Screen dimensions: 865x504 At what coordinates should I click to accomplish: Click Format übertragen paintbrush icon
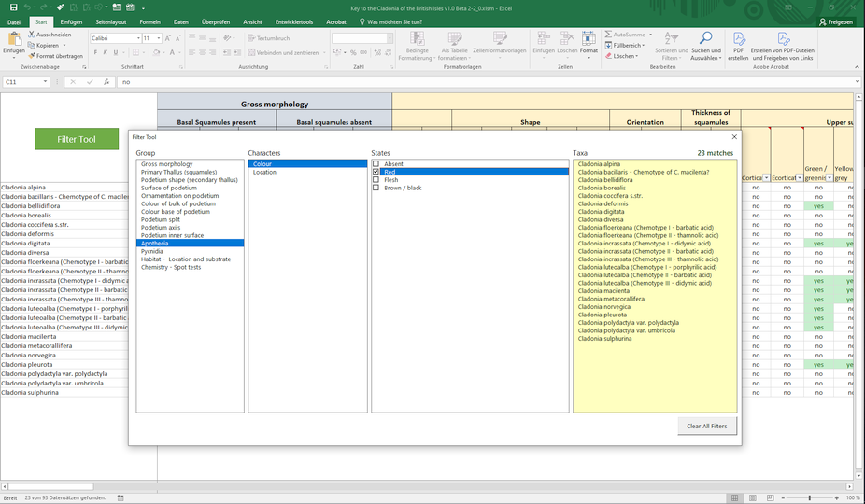coord(31,56)
